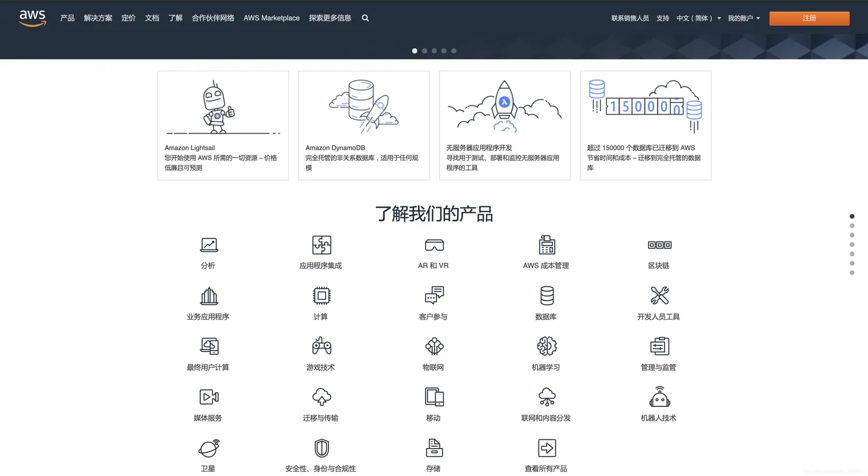Select the 应用程序集成 puzzle piece icon
This screenshot has height=476, width=868.
coord(321,245)
